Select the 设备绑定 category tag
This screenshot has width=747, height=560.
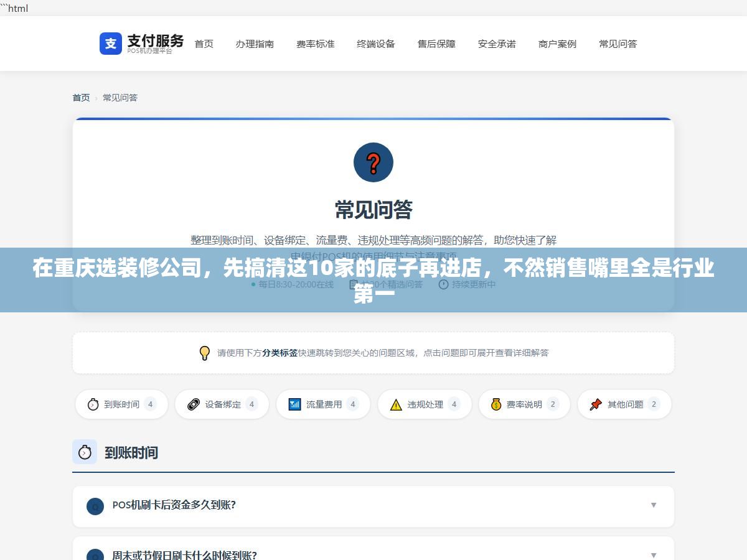(222, 404)
